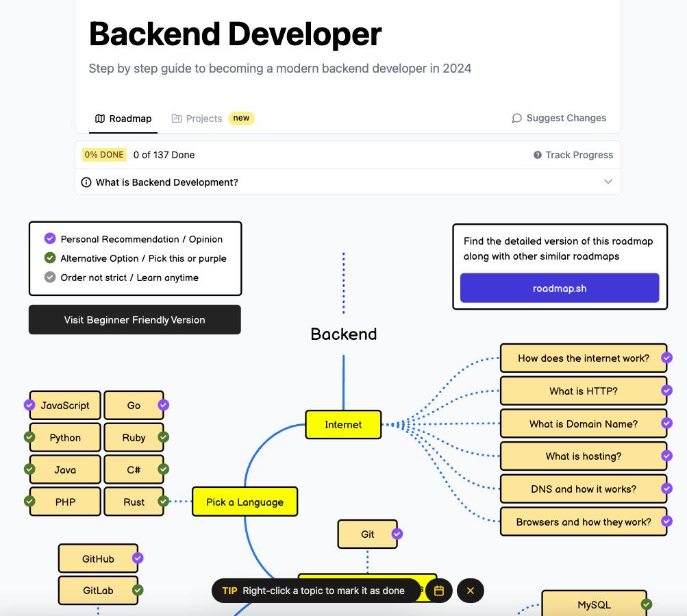This screenshot has width=687, height=616.
Task: Open the What is hosting? topic
Action: point(584,456)
